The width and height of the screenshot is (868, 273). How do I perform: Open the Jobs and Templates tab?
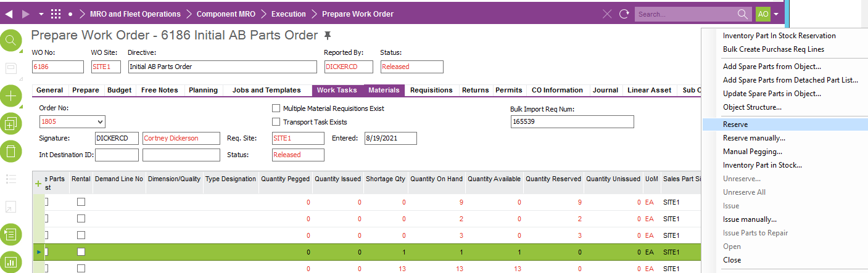(267, 90)
